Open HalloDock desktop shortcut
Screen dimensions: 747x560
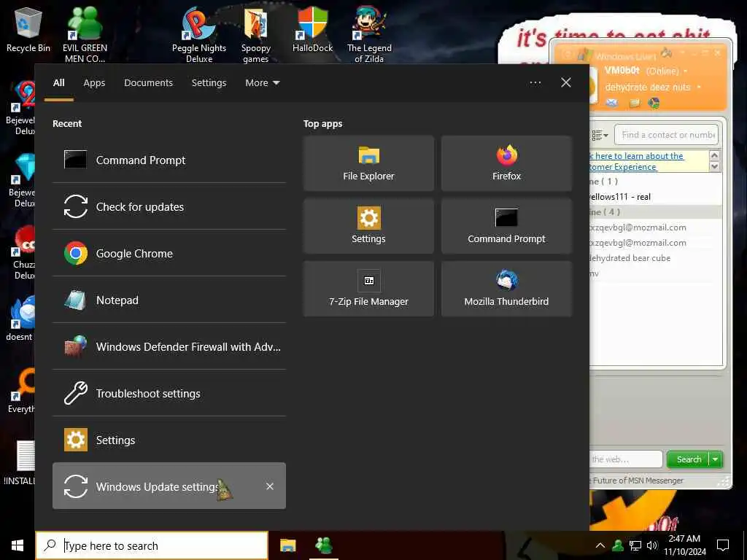(x=312, y=29)
